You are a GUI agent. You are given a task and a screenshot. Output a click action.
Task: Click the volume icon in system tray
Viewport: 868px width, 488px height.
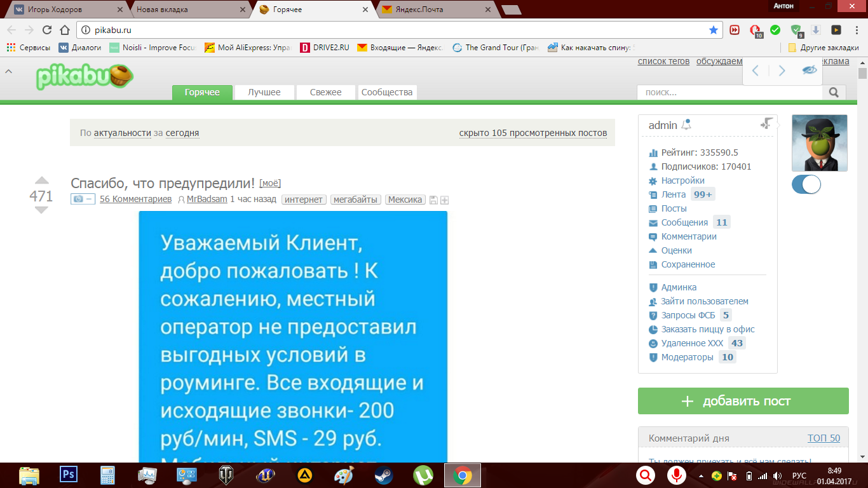pyautogui.click(x=777, y=476)
